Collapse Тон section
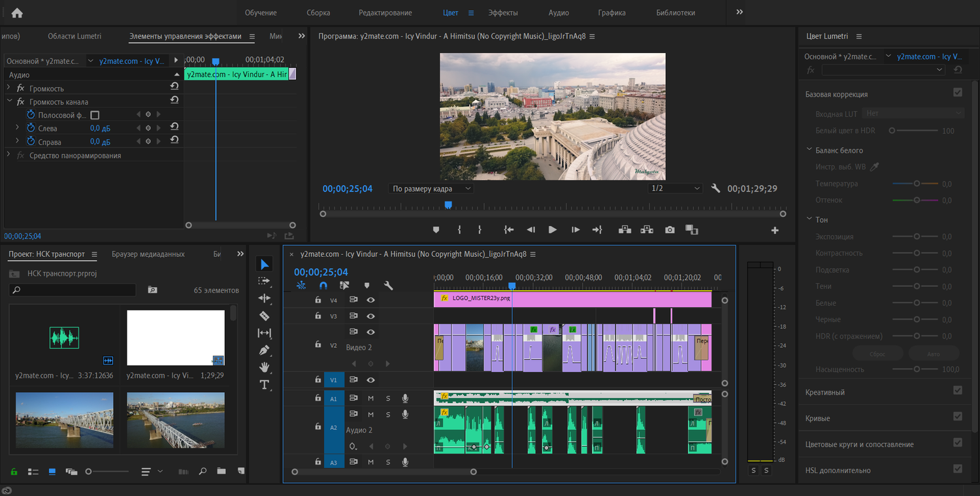 point(809,220)
